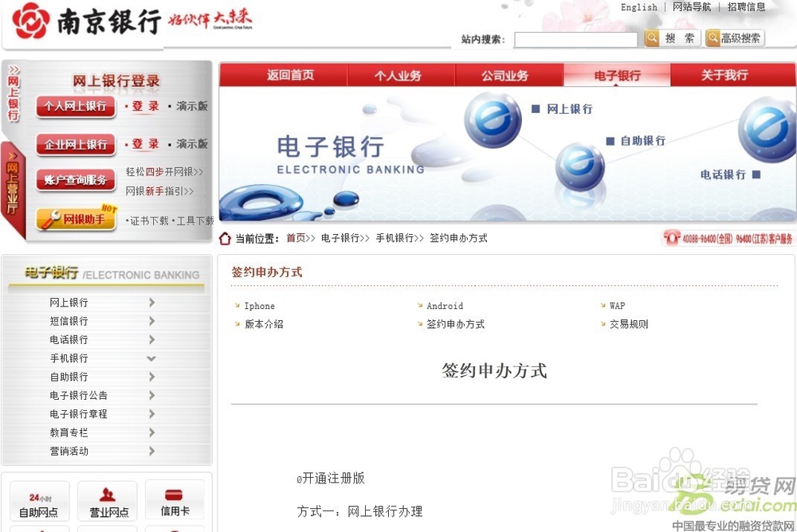Click the e-globe icon beside 网上银行

tap(493, 119)
